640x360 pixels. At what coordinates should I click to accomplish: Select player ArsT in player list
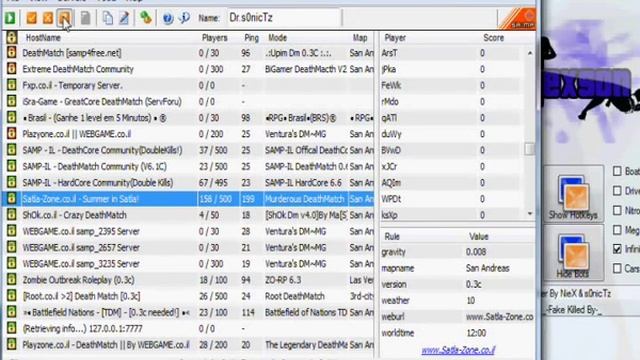[451, 53]
